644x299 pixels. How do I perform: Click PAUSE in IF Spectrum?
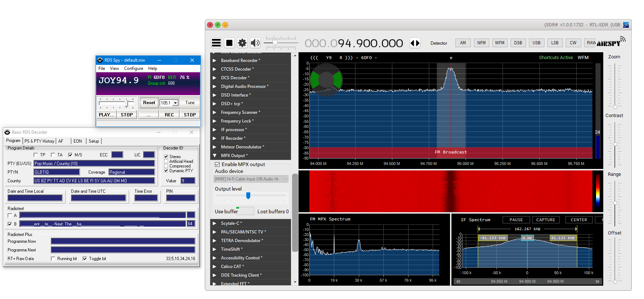tap(516, 220)
